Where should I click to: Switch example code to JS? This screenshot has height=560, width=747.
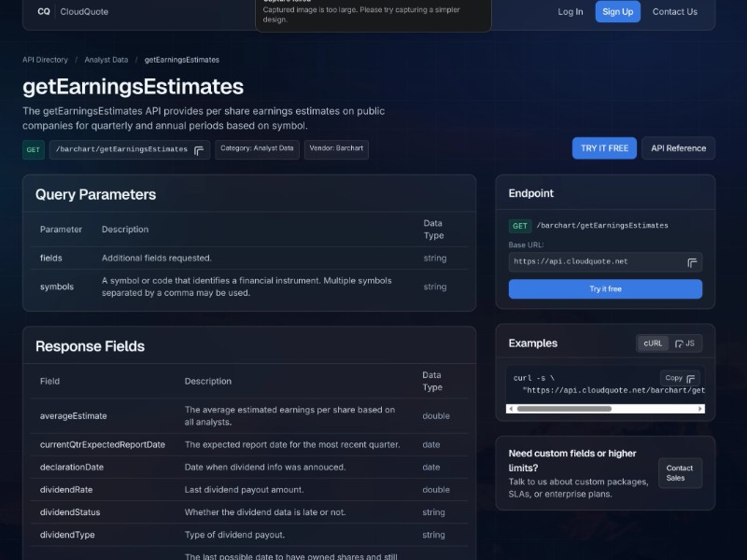click(690, 343)
